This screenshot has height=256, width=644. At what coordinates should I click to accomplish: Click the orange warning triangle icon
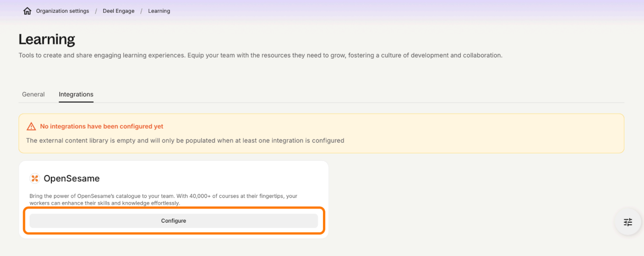(x=31, y=127)
